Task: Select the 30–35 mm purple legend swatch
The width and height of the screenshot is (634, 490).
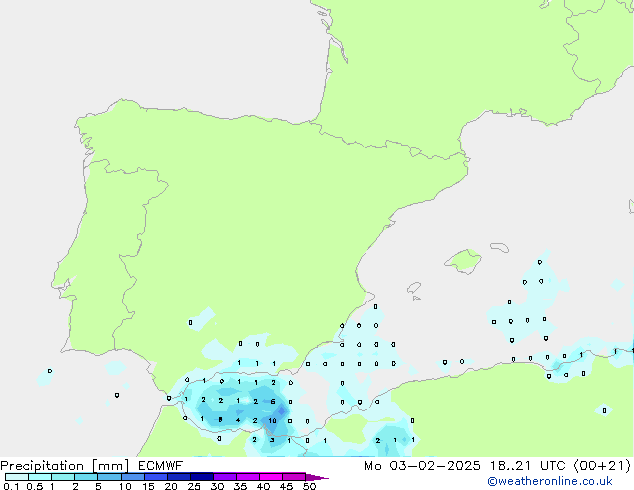Action: tap(225, 477)
